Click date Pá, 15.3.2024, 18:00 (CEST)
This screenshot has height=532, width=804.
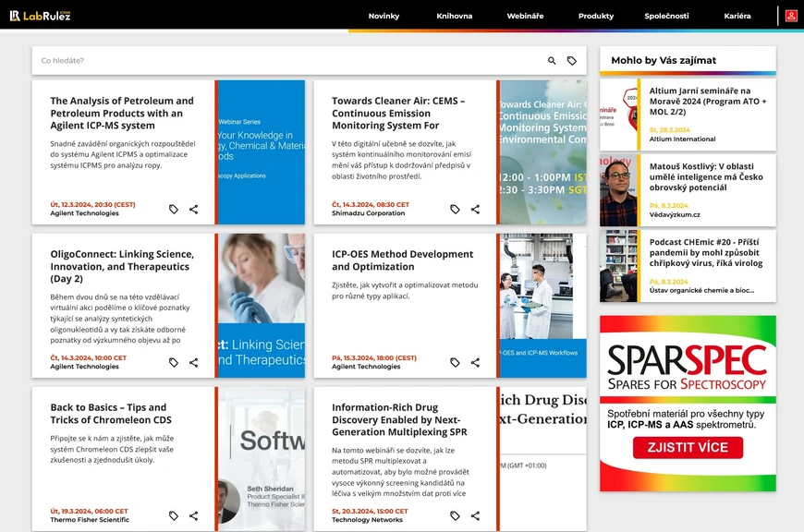374,357
